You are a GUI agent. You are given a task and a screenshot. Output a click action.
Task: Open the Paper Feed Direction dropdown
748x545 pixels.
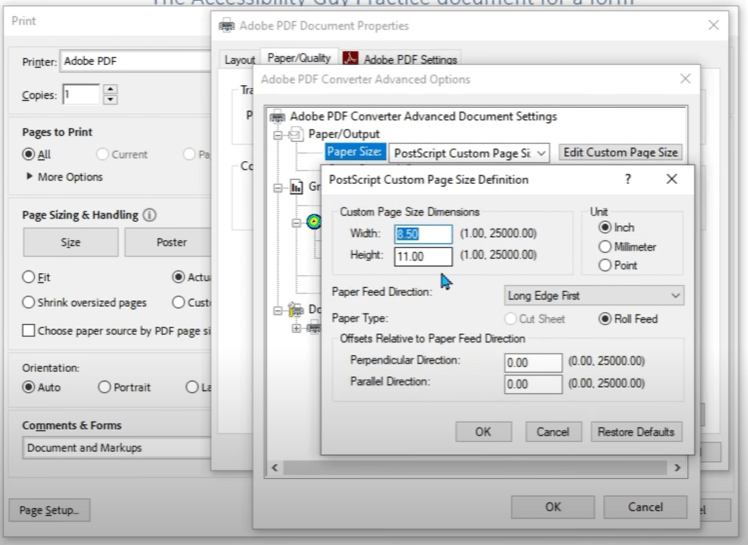(594, 296)
